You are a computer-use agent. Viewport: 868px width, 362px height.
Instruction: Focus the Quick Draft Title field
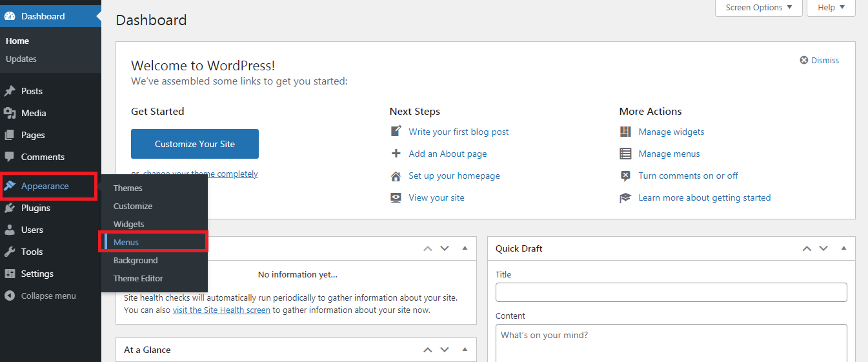671,292
